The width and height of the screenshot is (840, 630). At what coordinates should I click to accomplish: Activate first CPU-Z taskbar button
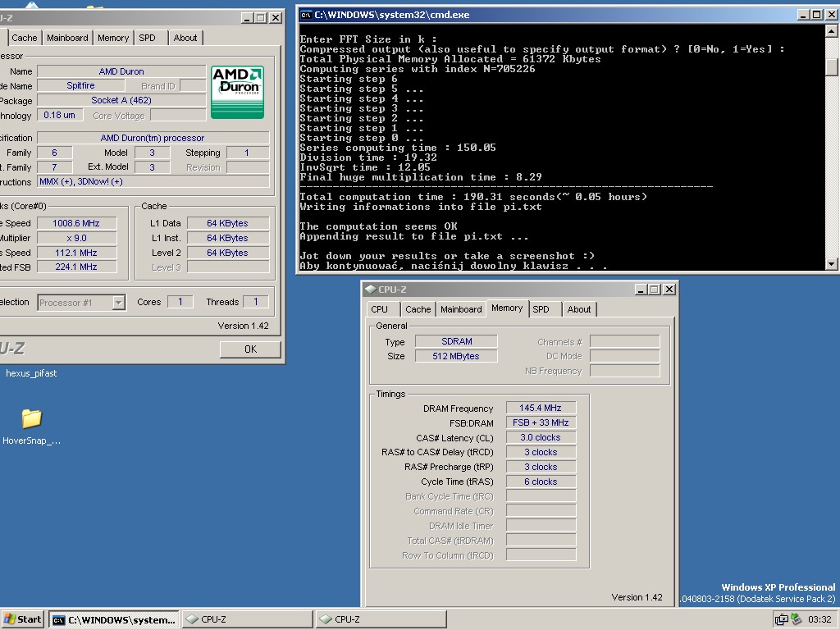(x=248, y=619)
